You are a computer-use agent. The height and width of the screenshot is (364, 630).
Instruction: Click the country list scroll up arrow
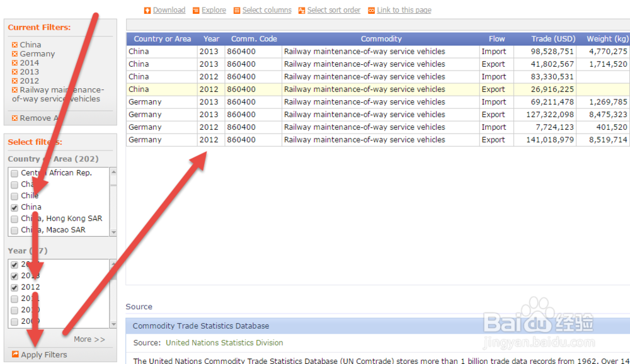113,173
